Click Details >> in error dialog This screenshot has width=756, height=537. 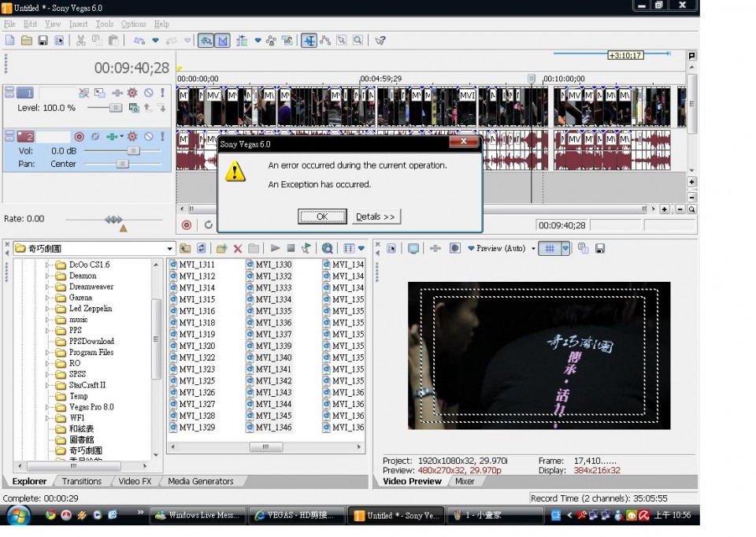[376, 217]
